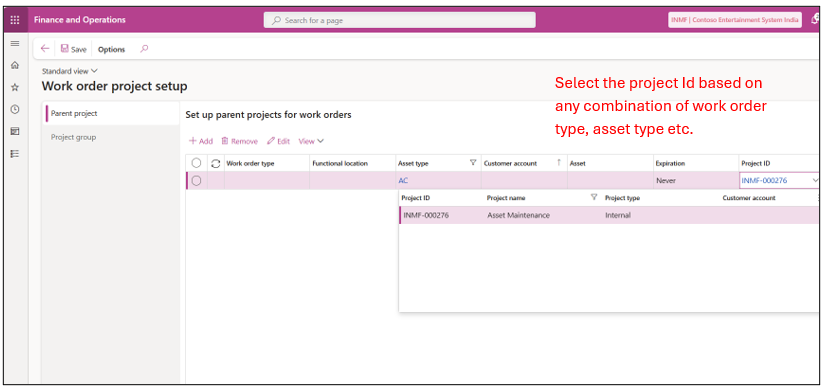Image resolution: width=823 pixels, height=387 pixels.
Task: Click lookup Customer account column header
Action: tap(749, 198)
